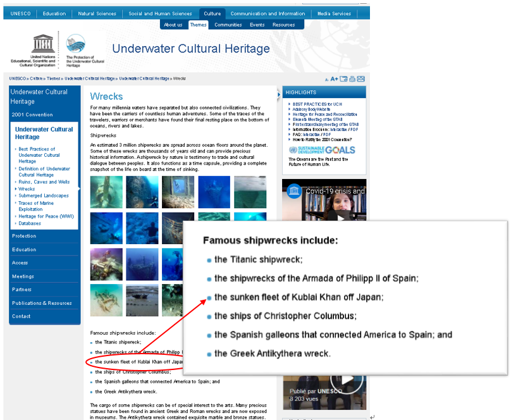511x420 pixels.
Task: Open the Databases sidebar link
Action: click(30, 223)
